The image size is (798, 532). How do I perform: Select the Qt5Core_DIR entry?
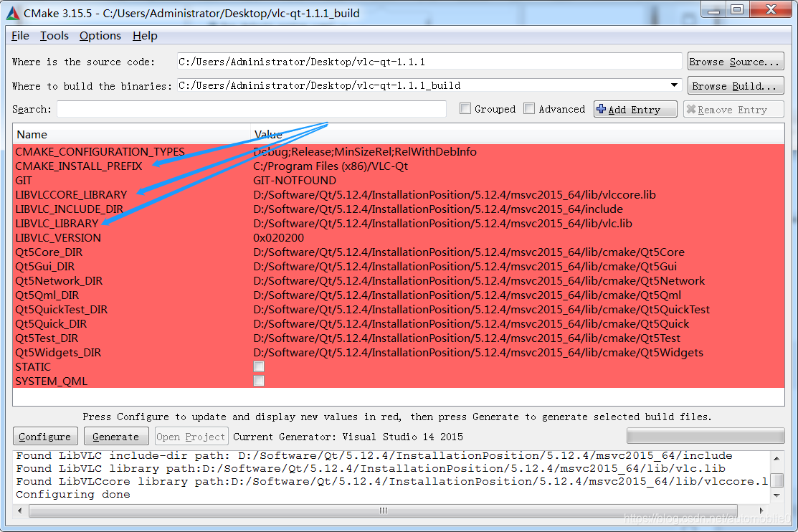[49, 252]
